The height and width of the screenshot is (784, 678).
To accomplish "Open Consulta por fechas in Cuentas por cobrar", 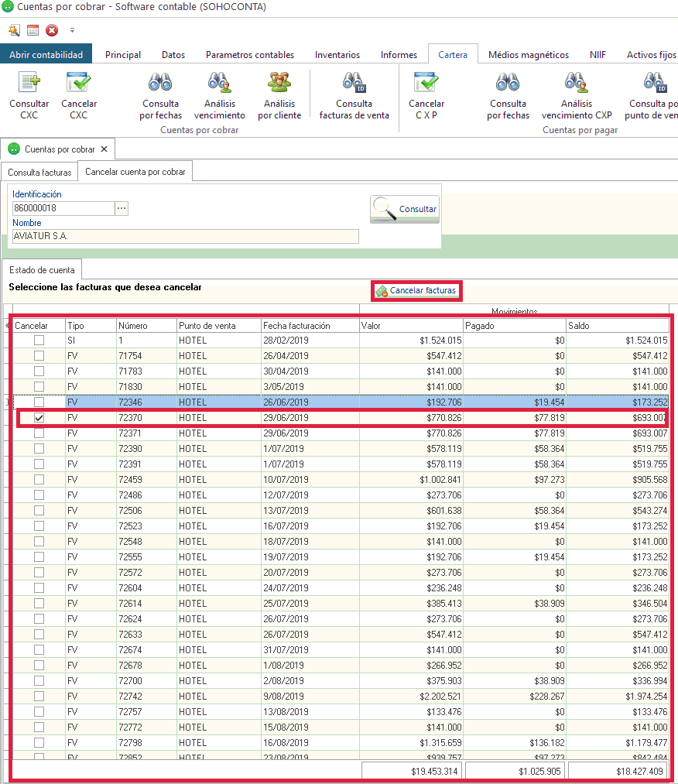I will (160, 84).
